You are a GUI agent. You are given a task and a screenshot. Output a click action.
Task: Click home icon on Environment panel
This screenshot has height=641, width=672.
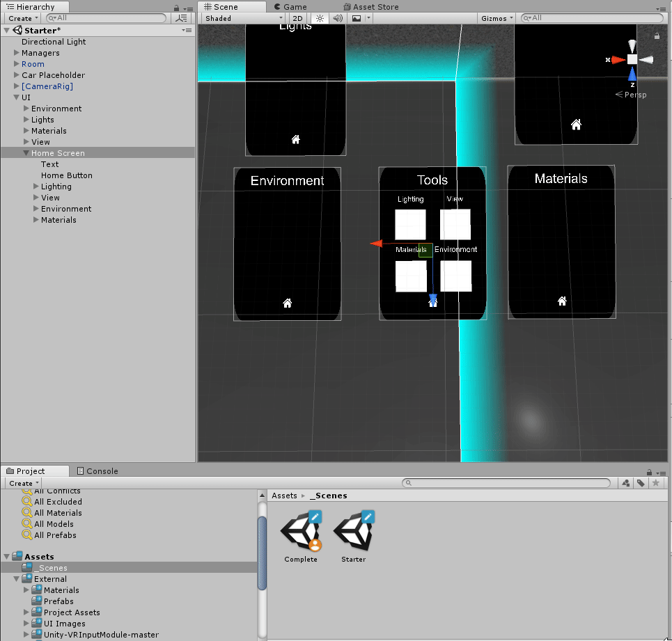[x=287, y=303]
